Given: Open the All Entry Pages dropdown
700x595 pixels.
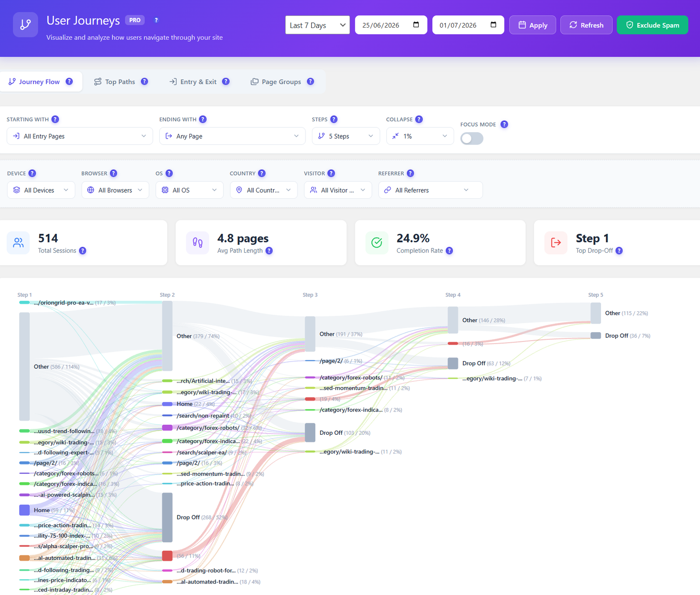Looking at the screenshot, I should pyautogui.click(x=80, y=136).
